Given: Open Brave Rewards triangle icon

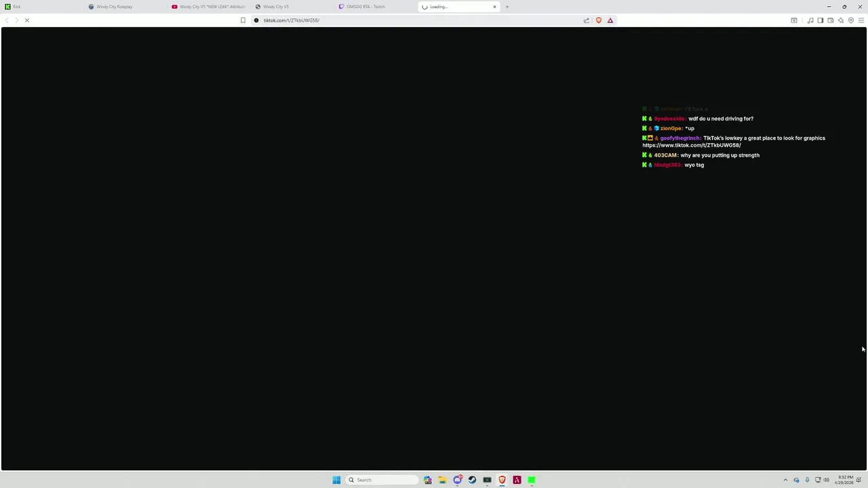Looking at the screenshot, I should click(610, 20).
